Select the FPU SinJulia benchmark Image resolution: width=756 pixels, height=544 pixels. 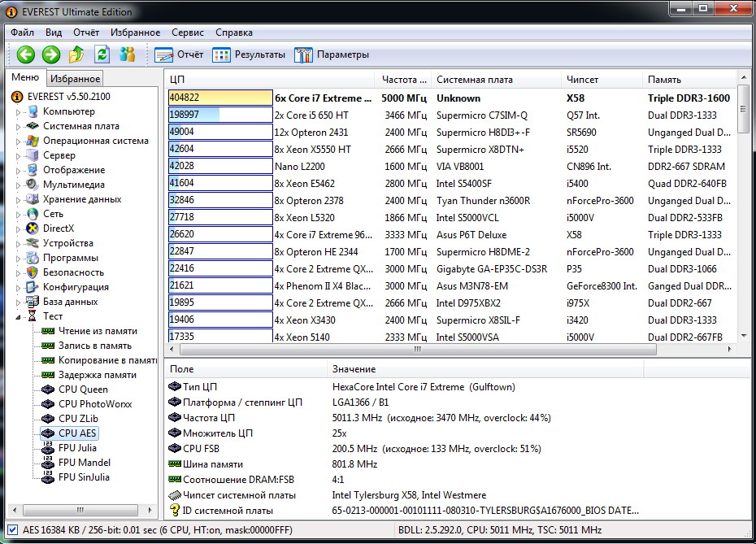tap(84, 477)
